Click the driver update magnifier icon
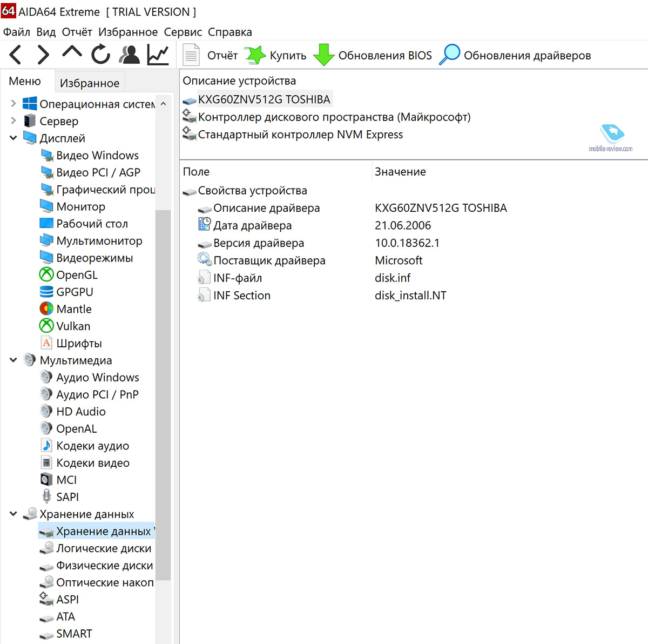 [x=449, y=55]
